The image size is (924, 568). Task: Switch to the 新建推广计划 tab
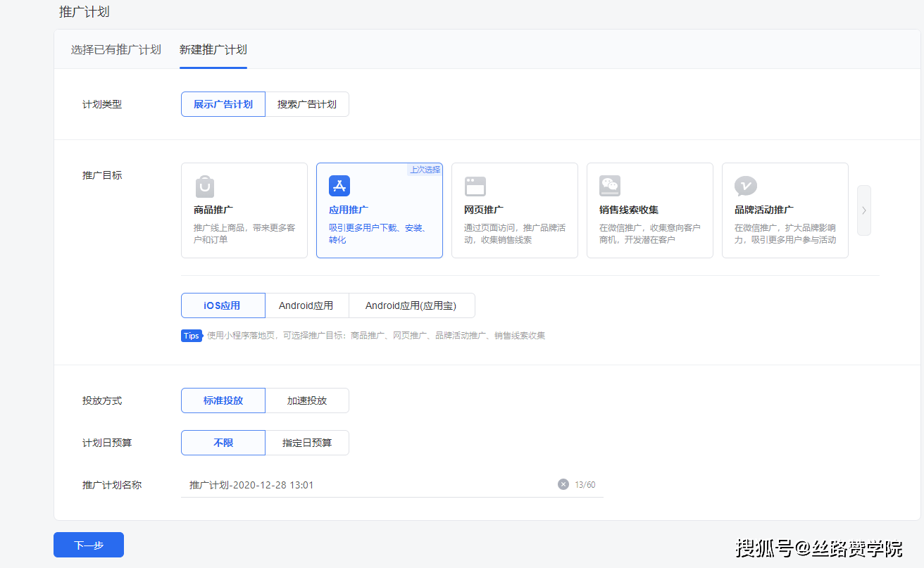[213, 50]
